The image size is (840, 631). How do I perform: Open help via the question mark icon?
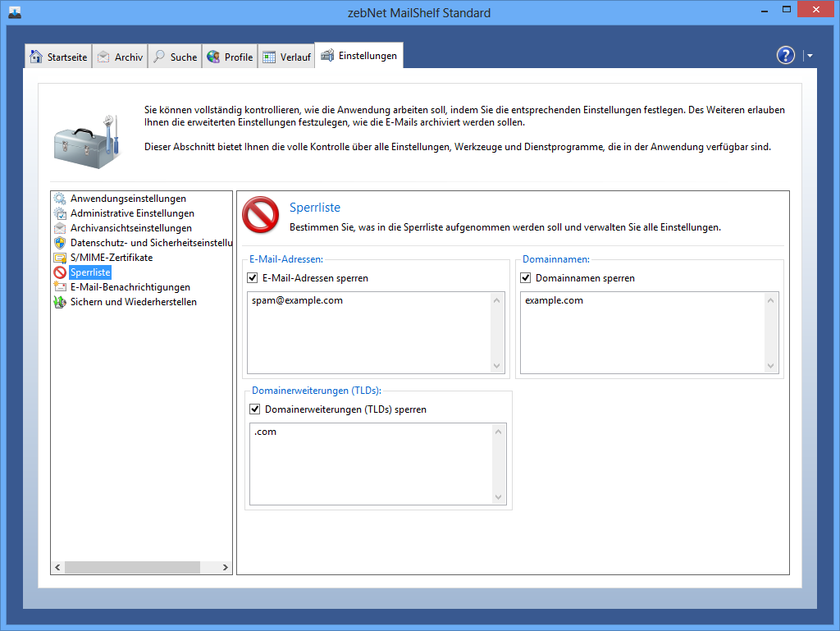(785, 55)
